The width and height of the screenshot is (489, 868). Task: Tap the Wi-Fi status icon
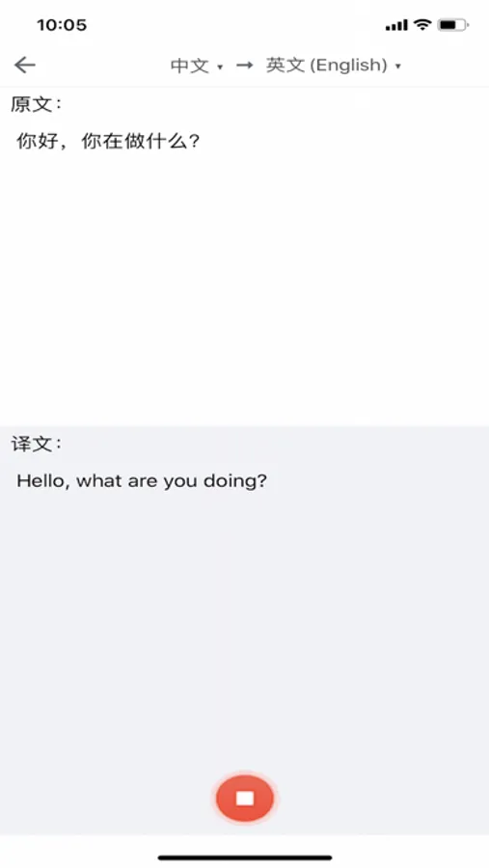click(422, 24)
